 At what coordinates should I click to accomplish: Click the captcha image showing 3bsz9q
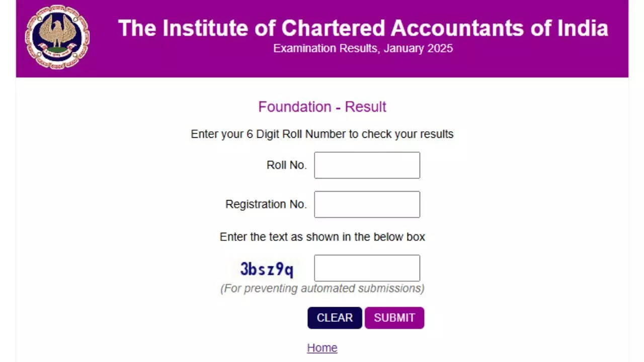click(267, 269)
